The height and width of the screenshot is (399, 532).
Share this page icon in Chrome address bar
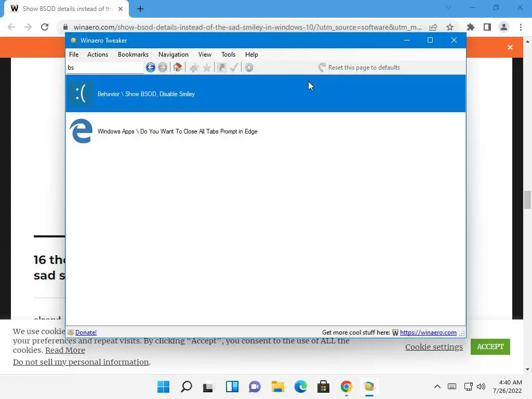(433, 27)
